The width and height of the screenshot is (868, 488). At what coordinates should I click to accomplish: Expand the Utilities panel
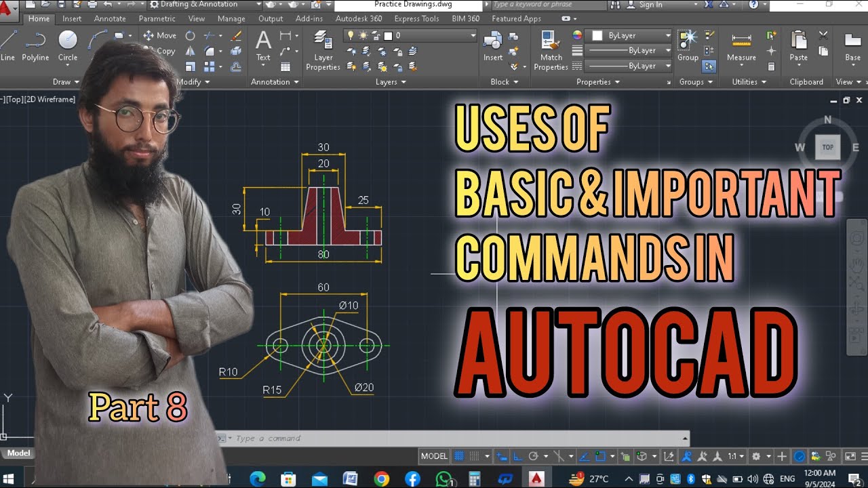click(749, 82)
